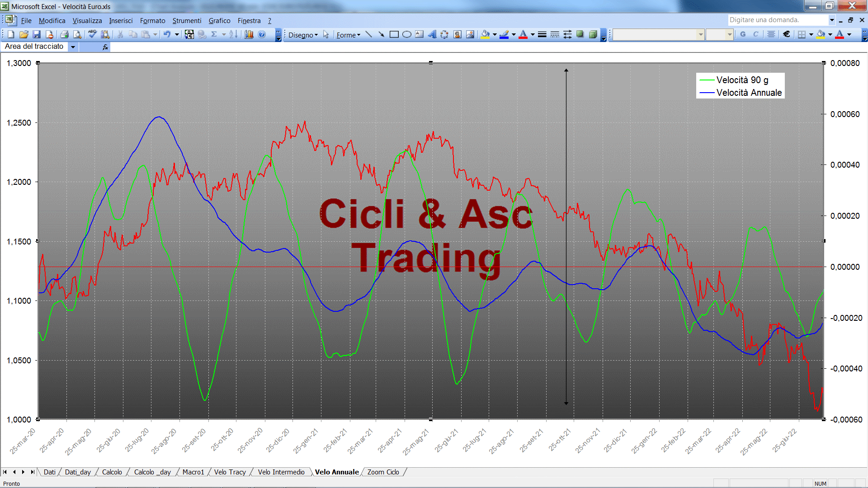Insert WordArt from the drawing toolbar
The width and height of the screenshot is (868, 488).
[x=432, y=34]
